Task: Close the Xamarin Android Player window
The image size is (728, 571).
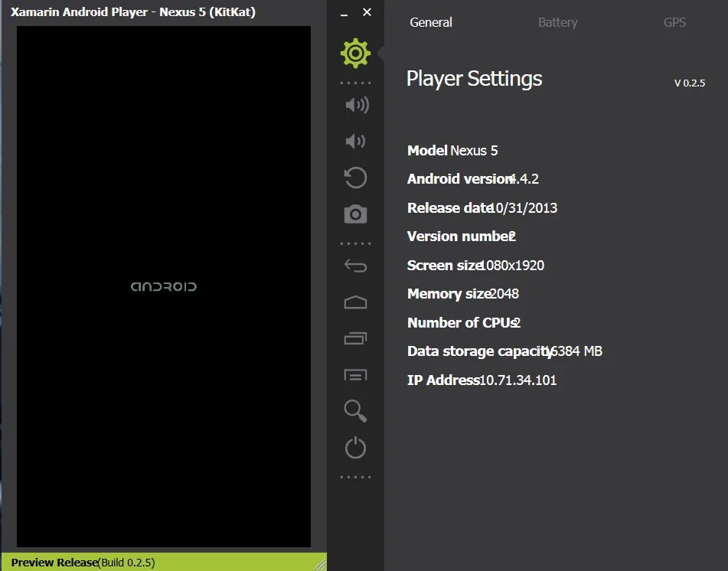Action: point(367,12)
